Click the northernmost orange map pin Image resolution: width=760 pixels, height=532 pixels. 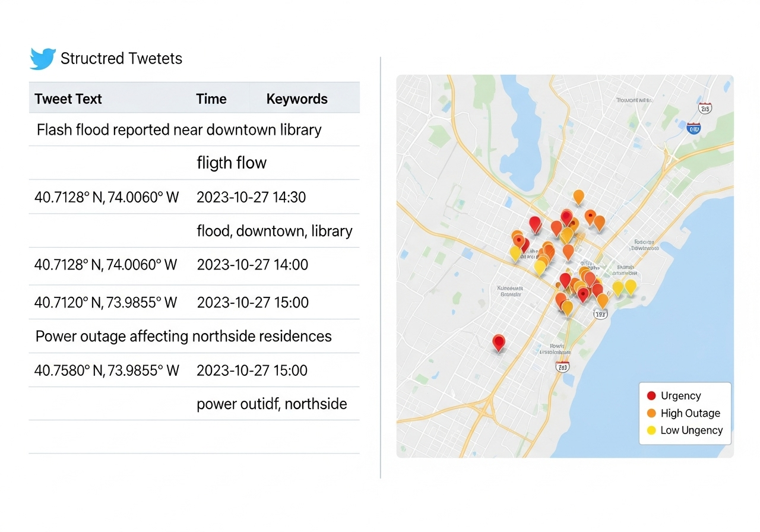pyautogui.click(x=578, y=196)
